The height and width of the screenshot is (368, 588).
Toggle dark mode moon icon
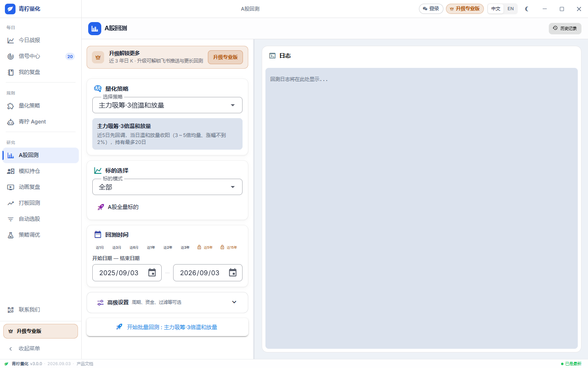(x=527, y=9)
